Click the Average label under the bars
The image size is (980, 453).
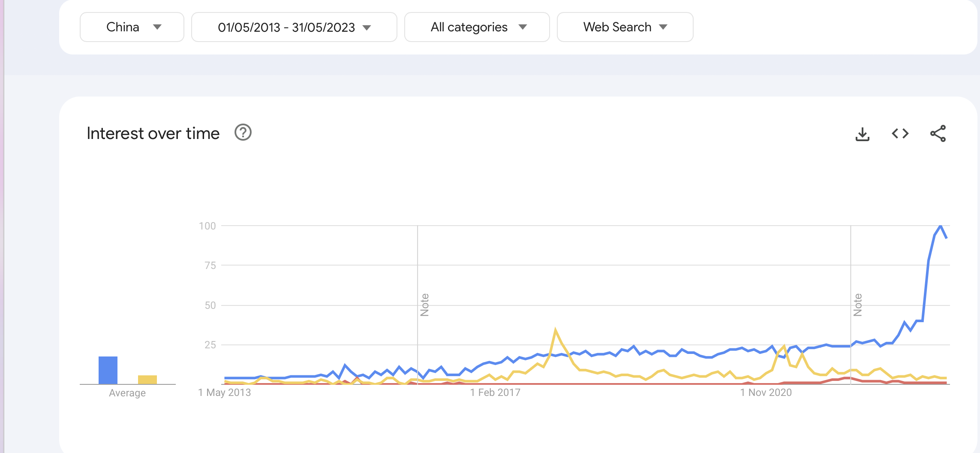(127, 393)
